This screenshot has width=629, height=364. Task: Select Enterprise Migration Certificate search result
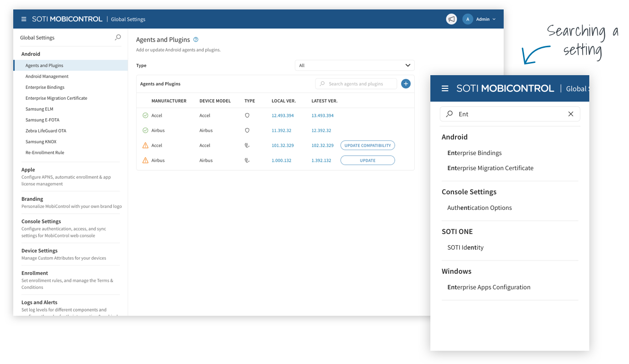coord(490,168)
